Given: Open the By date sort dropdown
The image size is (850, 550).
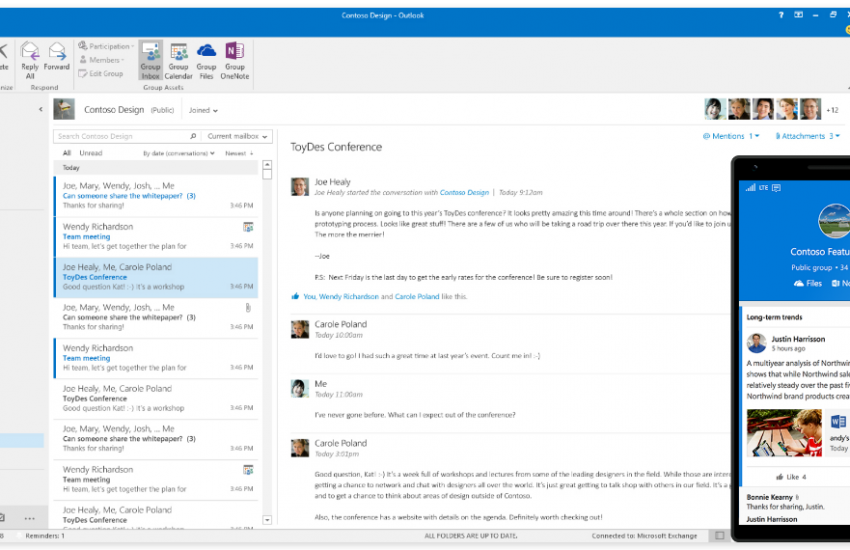Looking at the screenshot, I should click(x=178, y=153).
